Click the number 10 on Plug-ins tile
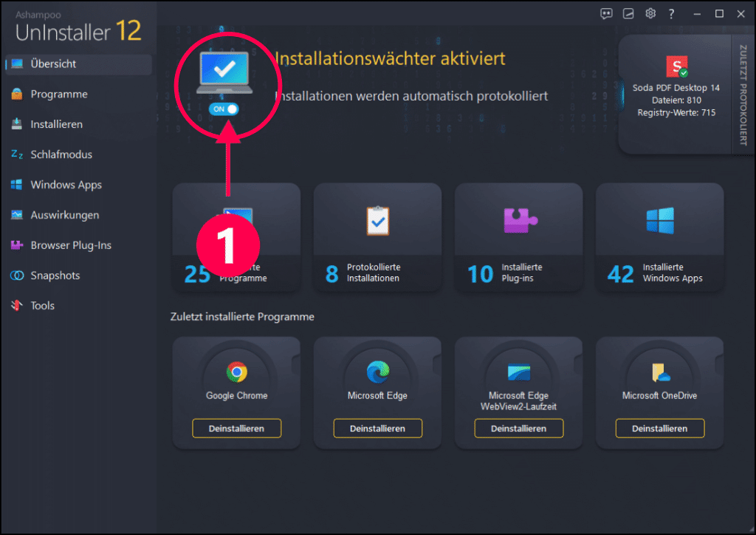The height and width of the screenshot is (535, 756). [x=480, y=274]
